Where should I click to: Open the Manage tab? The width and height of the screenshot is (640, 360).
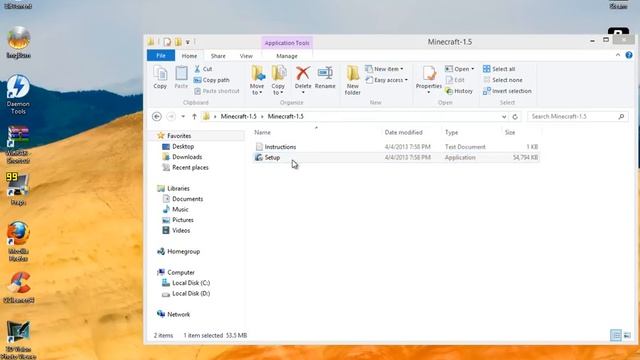[287, 56]
